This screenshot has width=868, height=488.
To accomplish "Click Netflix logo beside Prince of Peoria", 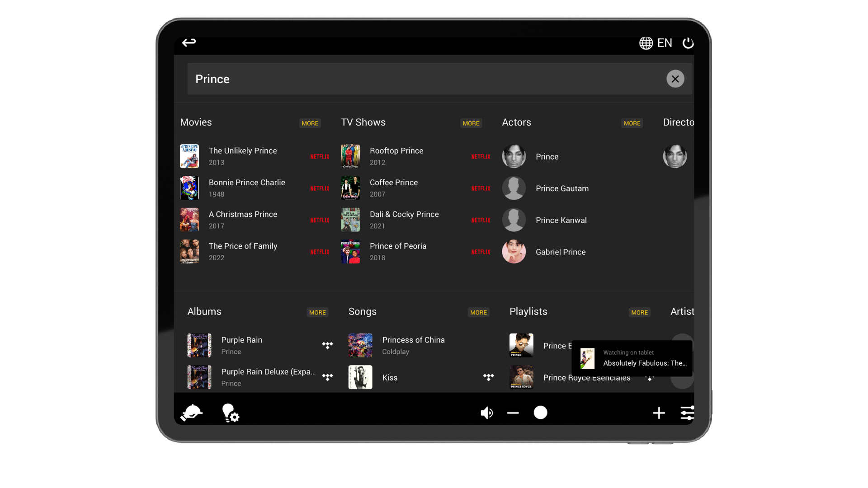I will [481, 252].
